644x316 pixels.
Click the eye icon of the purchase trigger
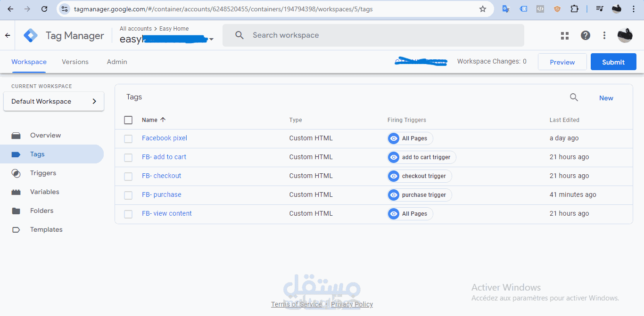pyautogui.click(x=394, y=195)
